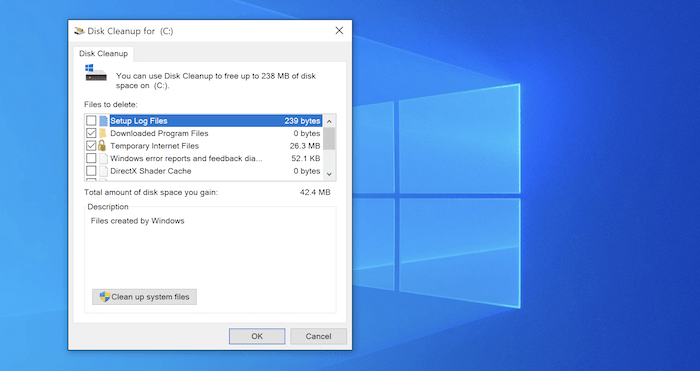Select Windows error reports and feedback row
The width and height of the screenshot is (700, 371).
186,158
